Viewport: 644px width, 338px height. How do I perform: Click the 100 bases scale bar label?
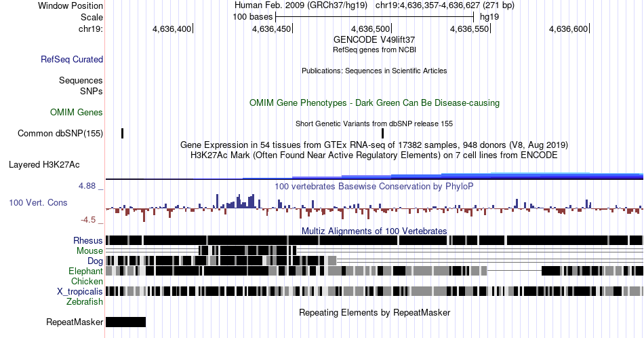click(253, 17)
